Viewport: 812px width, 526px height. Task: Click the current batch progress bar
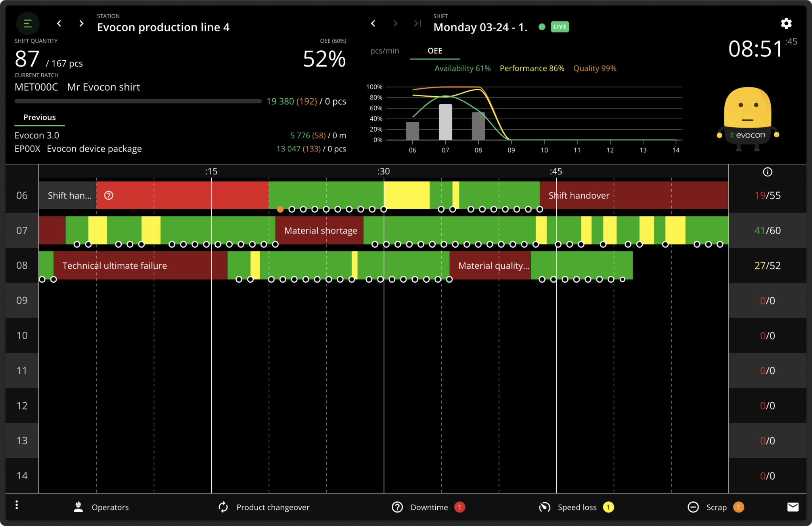click(x=138, y=101)
